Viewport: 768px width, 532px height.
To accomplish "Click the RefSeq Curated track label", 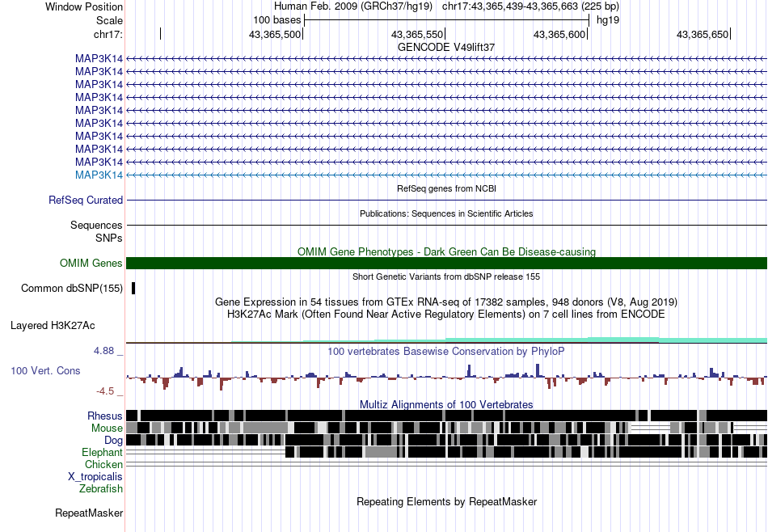I will point(86,201).
